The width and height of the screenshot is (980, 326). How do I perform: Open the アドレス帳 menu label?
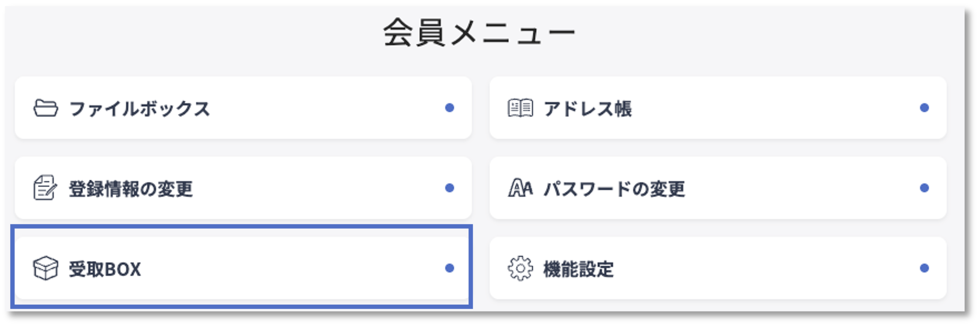click(x=588, y=109)
